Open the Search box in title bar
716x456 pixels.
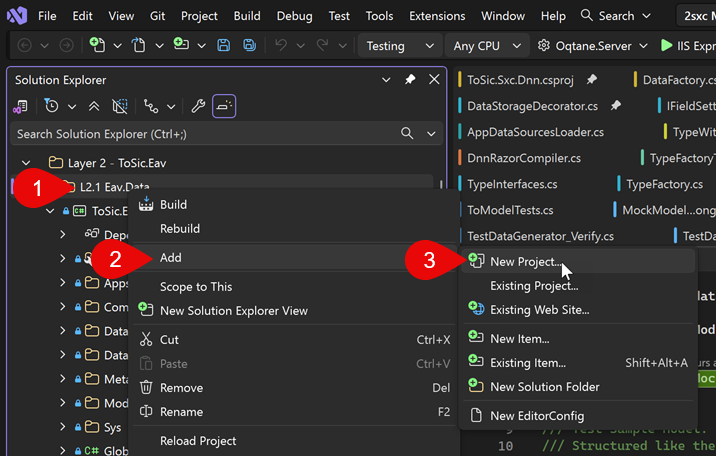[x=615, y=16]
